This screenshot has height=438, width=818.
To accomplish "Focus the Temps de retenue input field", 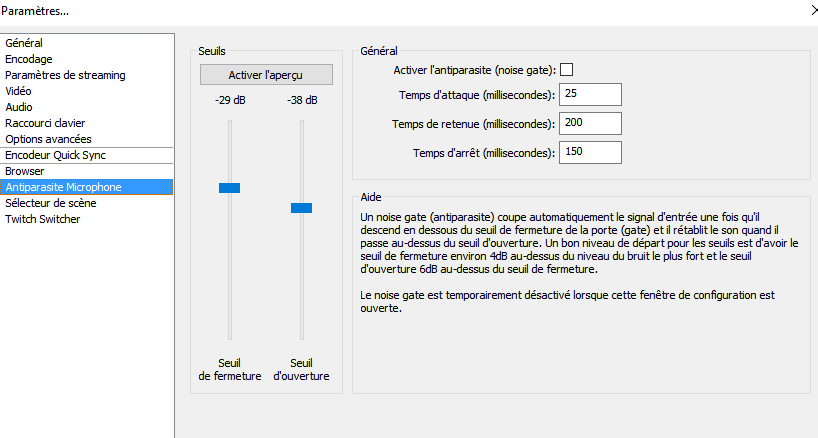I will [590, 124].
